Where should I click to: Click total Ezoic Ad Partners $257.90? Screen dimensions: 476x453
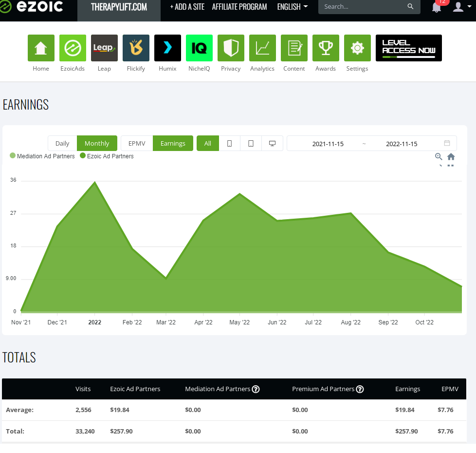[121, 432]
